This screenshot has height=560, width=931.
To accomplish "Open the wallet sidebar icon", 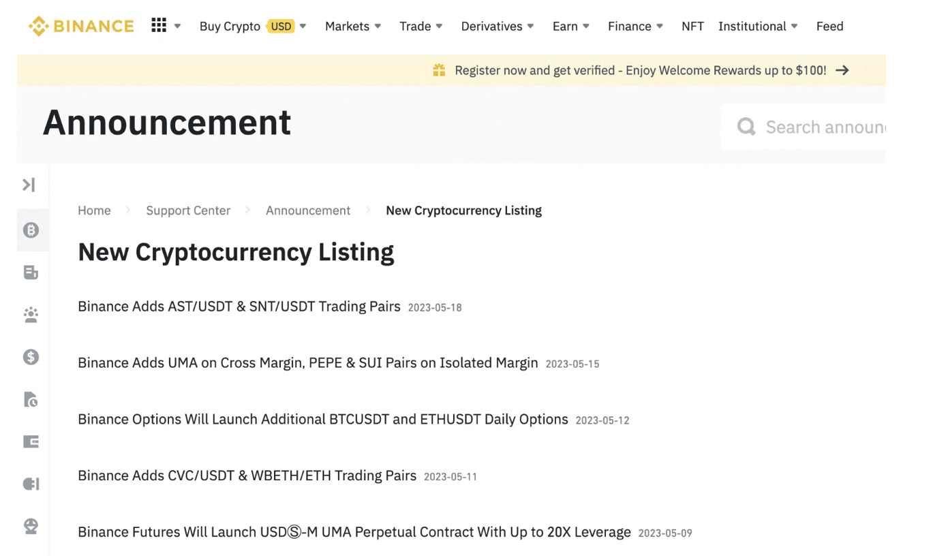I will (31, 441).
